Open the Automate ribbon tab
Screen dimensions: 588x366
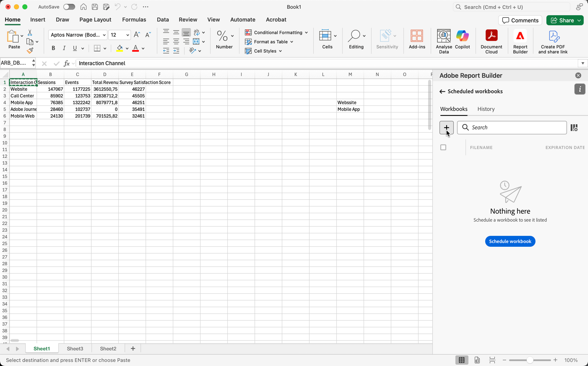243,20
